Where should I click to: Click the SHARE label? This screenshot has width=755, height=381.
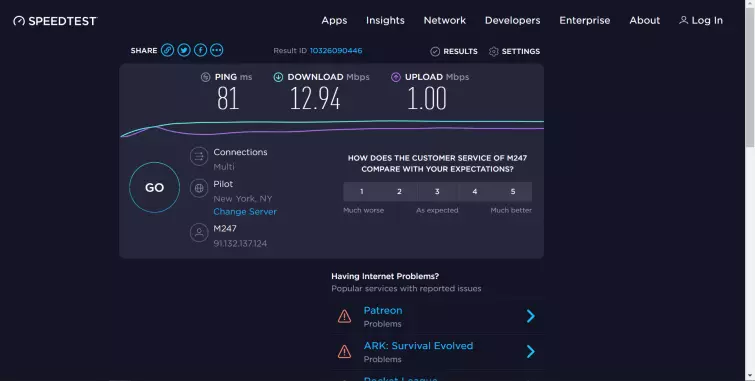tap(143, 51)
